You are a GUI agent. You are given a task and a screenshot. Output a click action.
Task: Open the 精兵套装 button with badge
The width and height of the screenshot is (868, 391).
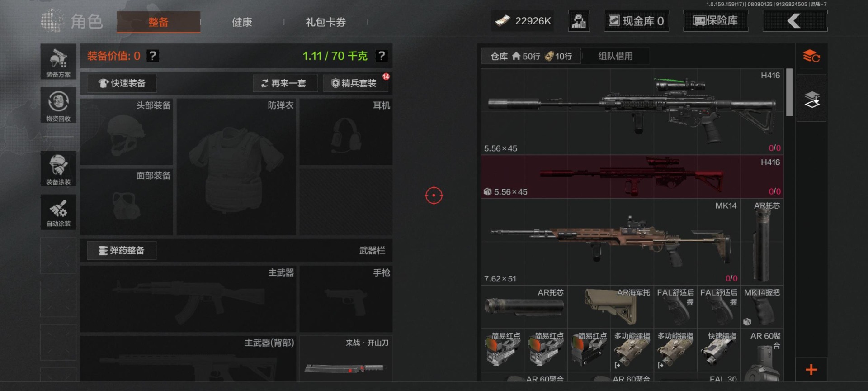[356, 83]
